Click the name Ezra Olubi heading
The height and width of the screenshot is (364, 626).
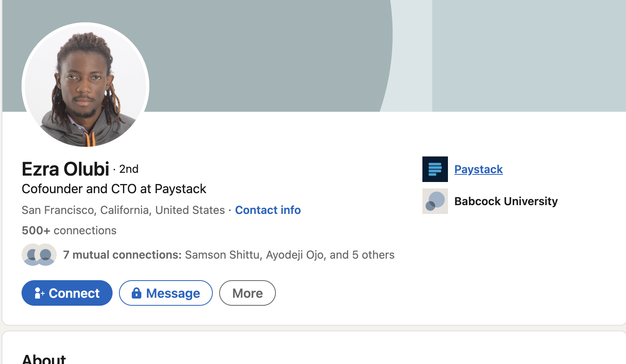pyautogui.click(x=65, y=169)
